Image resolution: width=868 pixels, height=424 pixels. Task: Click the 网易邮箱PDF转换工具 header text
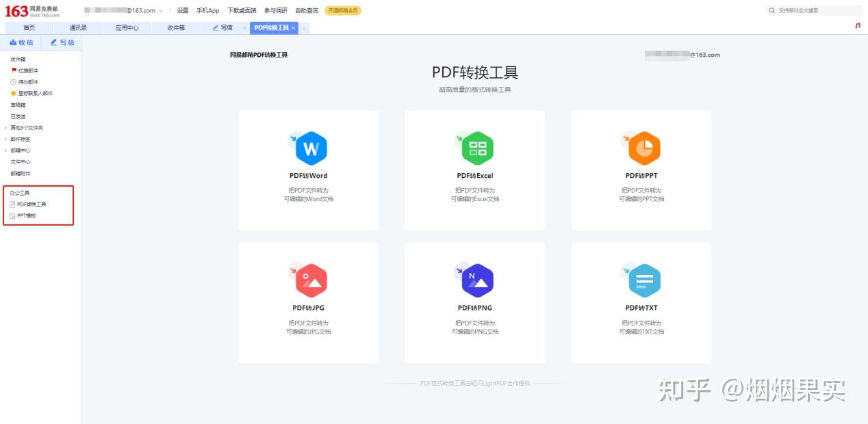click(x=259, y=55)
